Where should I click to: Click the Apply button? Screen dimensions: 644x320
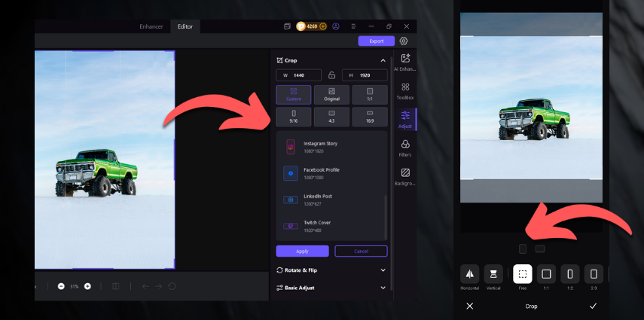click(302, 251)
